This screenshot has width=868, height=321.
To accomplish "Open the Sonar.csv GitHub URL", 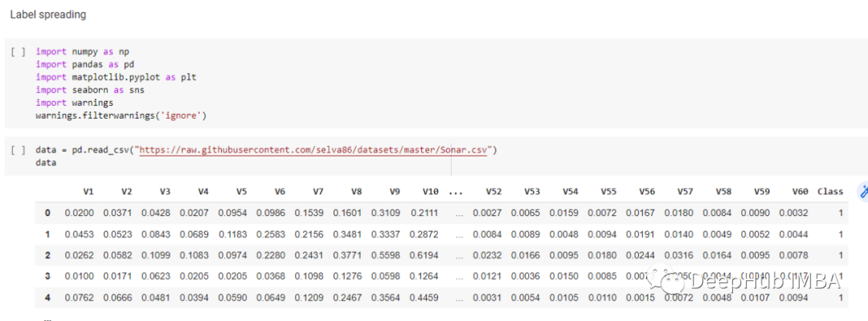I will click(x=313, y=150).
